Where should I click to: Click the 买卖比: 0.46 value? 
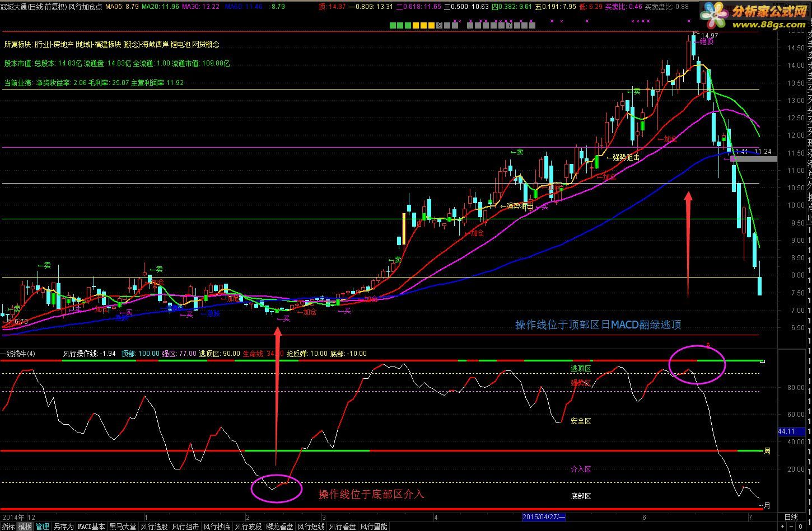click(x=623, y=7)
